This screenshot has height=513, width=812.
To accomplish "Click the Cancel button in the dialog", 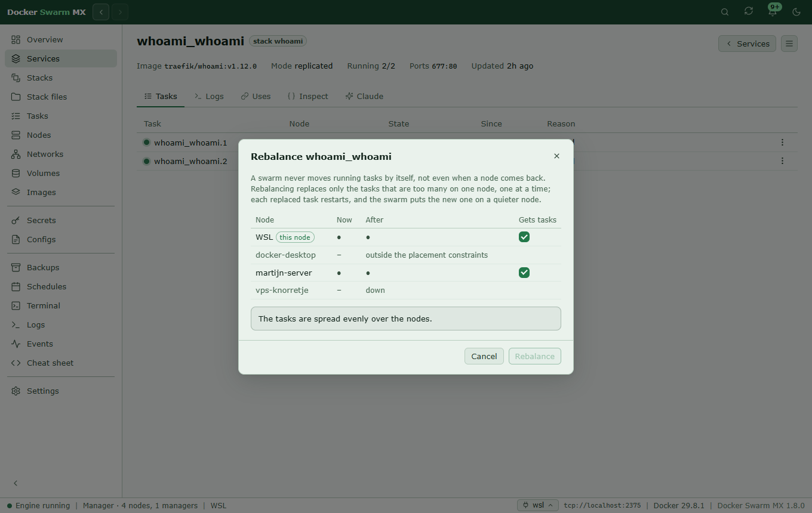I will coord(484,356).
